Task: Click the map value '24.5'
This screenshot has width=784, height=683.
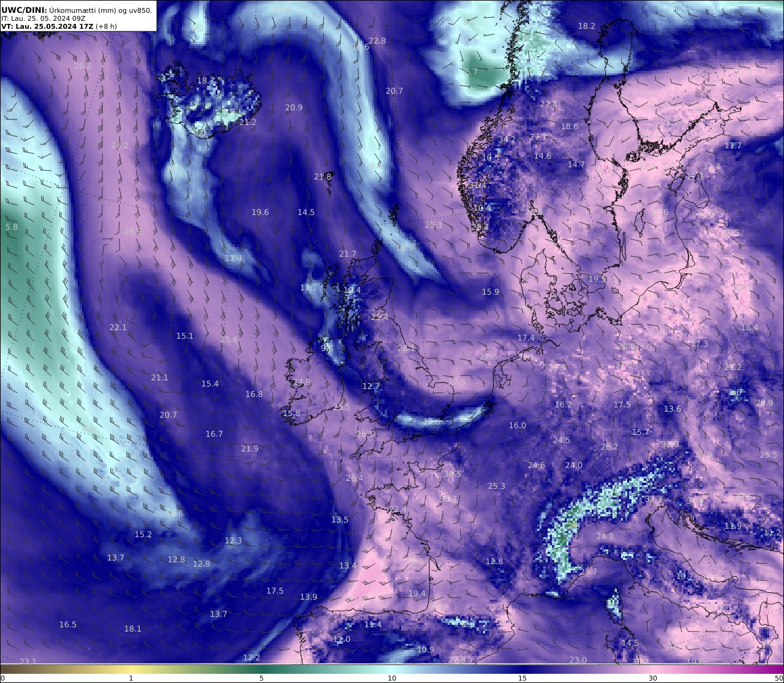Action: pyautogui.click(x=562, y=440)
